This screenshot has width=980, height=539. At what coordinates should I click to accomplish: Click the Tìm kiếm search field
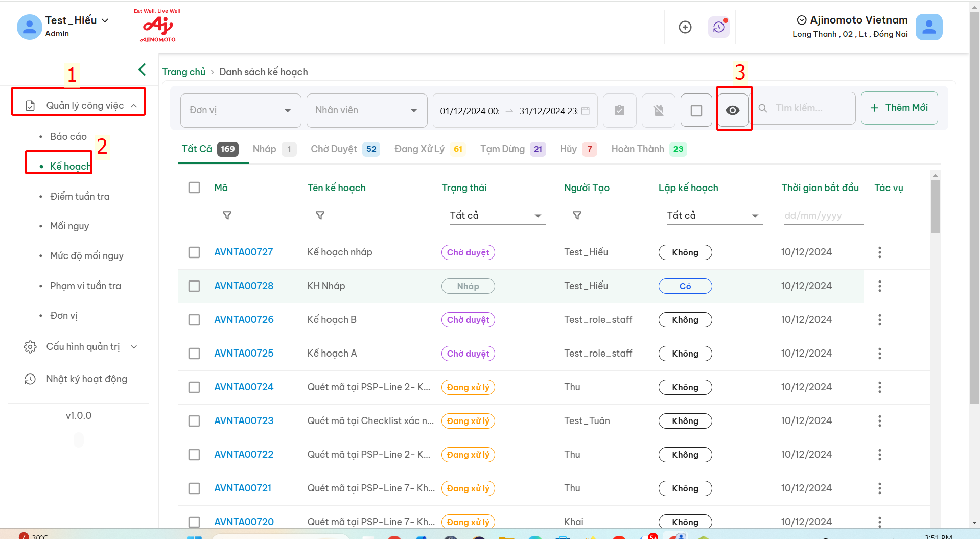(x=805, y=108)
